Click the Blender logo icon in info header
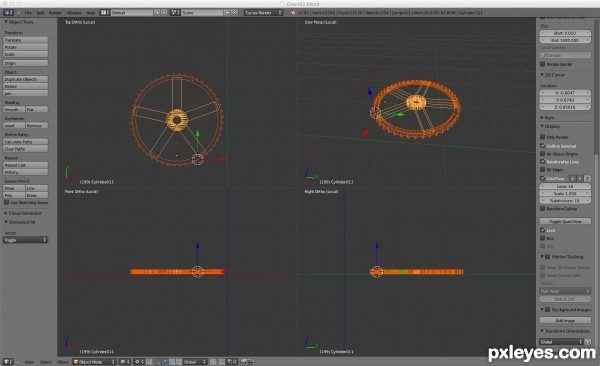The height and width of the screenshot is (366, 600). (293, 13)
